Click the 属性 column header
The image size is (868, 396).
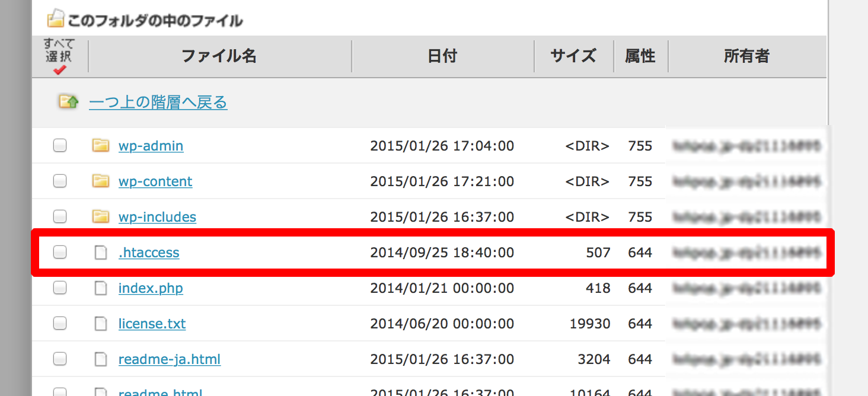(640, 56)
